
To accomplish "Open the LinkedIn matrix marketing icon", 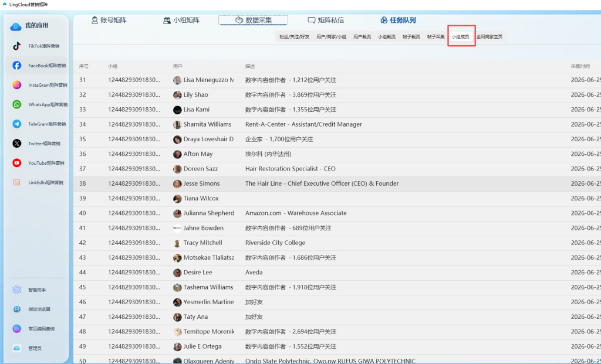I will [17, 182].
